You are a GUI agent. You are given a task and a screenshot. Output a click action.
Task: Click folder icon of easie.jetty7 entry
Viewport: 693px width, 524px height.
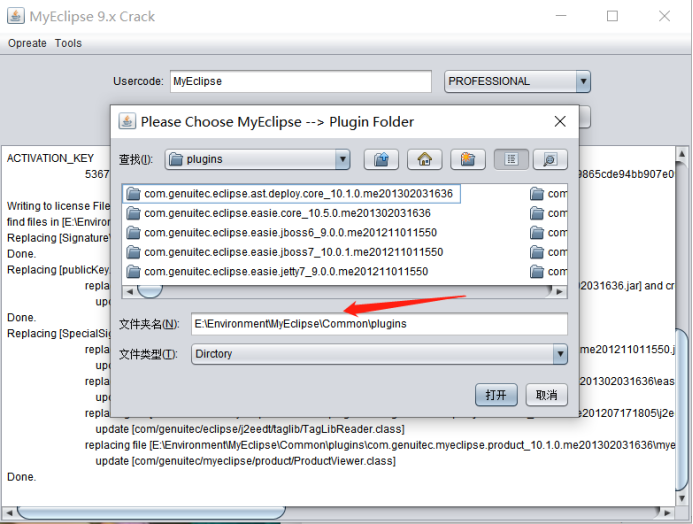pos(133,271)
